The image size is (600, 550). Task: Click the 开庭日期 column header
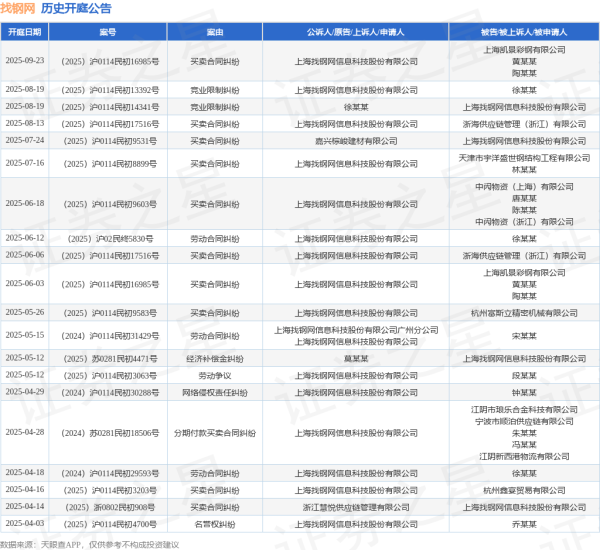[24, 32]
